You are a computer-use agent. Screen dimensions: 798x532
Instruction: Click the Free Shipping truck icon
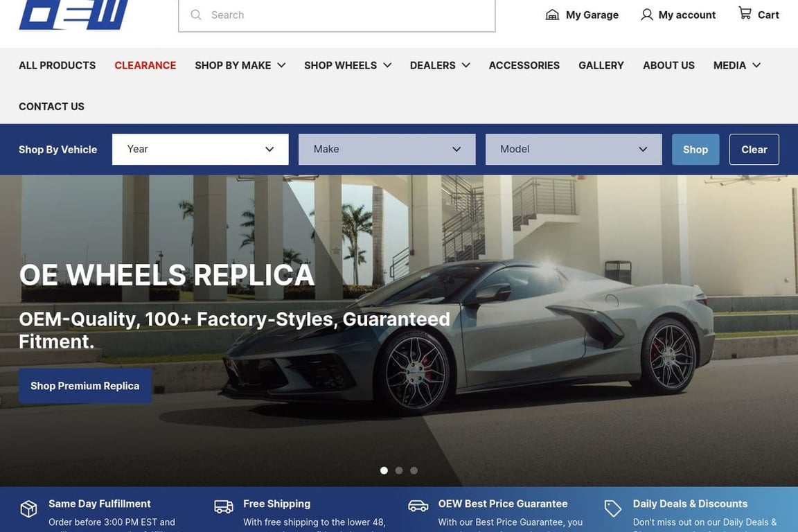(x=224, y=506)
